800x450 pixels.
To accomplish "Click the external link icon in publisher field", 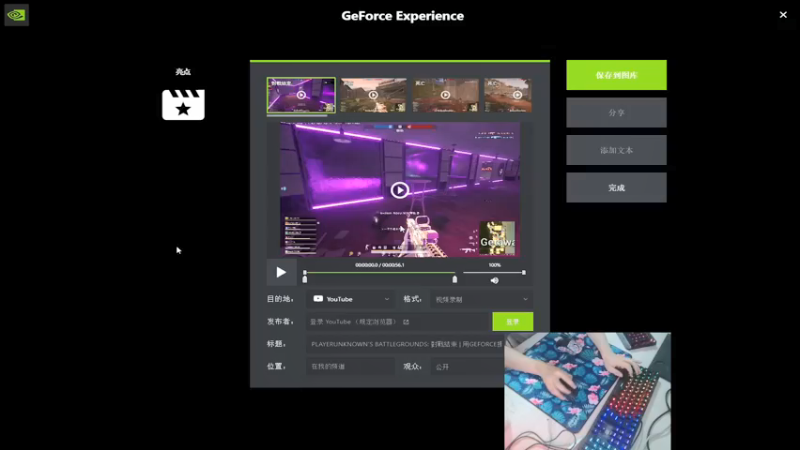I will pyautogui.click(x=406, y=322).
